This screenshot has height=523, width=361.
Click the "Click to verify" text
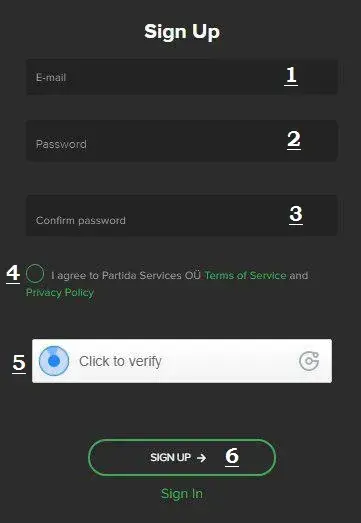[120, 361]
